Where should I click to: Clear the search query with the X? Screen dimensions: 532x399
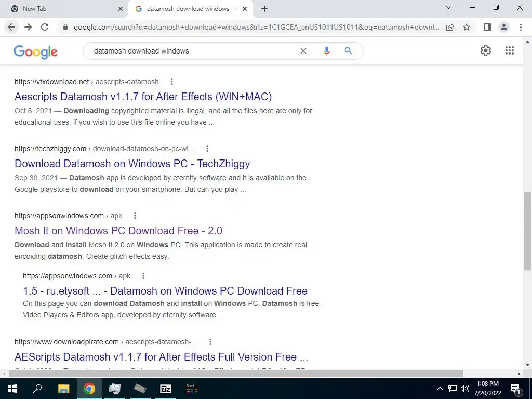303,51
